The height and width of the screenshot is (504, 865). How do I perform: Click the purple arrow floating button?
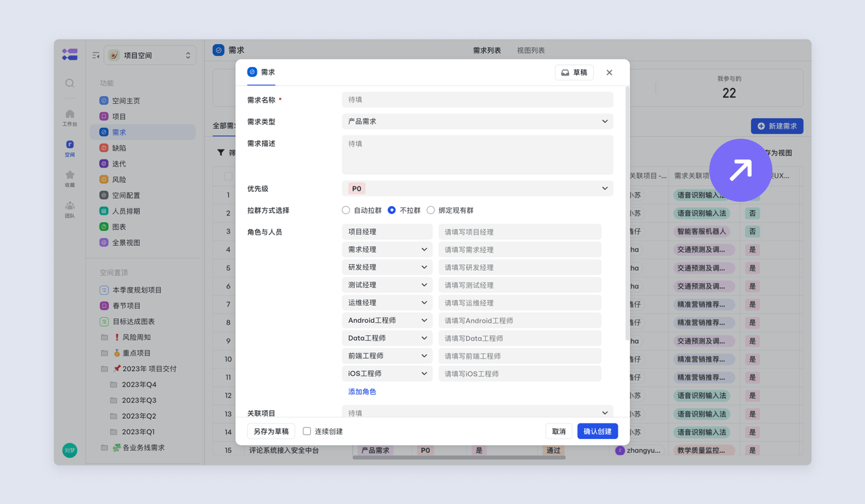tap(740, 170)
